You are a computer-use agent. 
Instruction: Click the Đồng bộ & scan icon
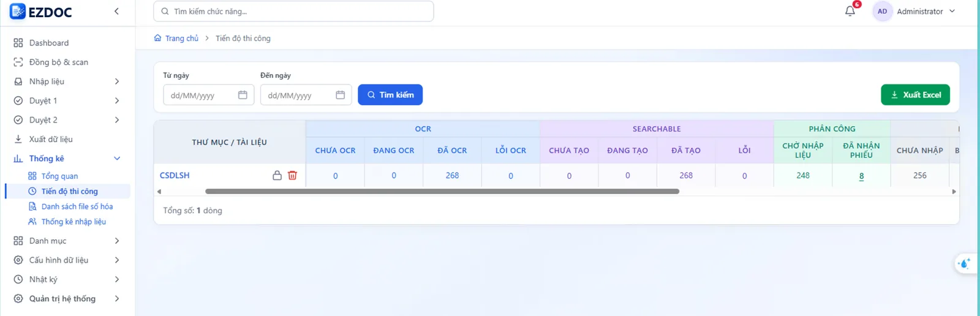click(x=18, y=62)
